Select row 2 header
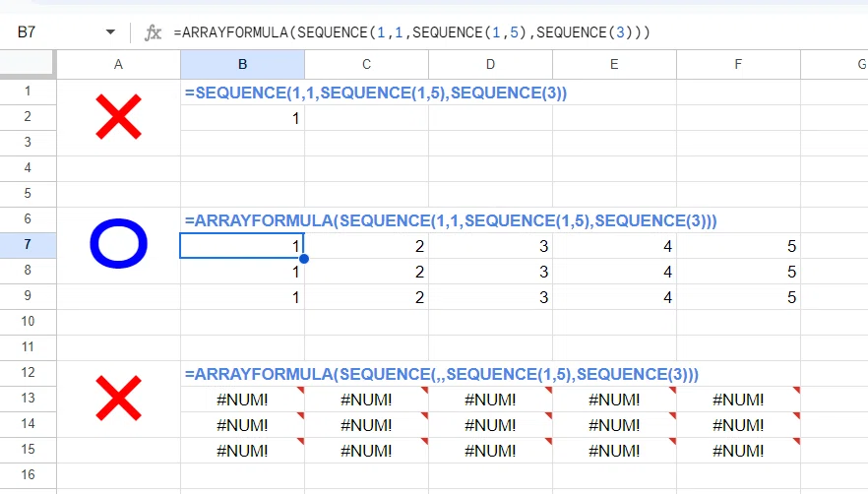Screen dimensions: 868x494 click(x=28, y=117)
